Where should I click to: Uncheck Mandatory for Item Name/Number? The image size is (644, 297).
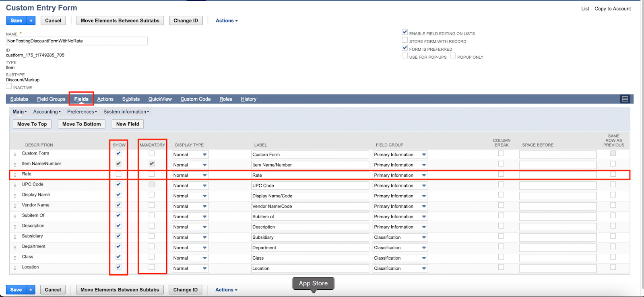[152, 164]
